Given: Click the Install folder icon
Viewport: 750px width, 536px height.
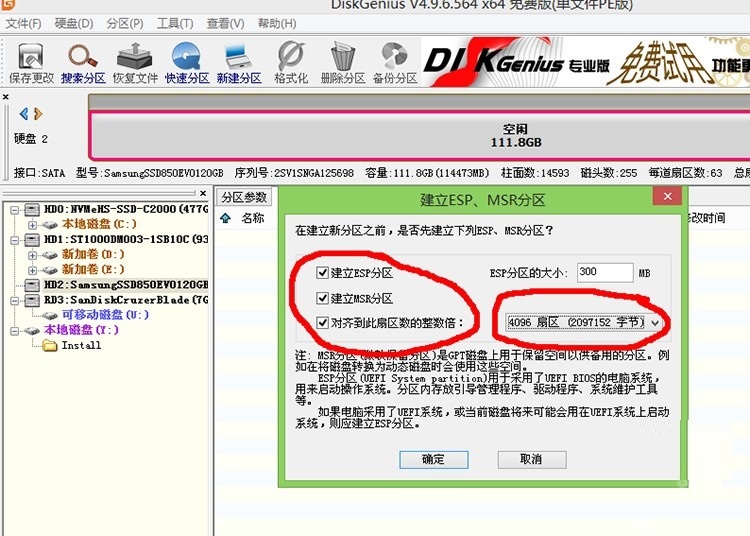Looking at the screenshot, I should [x=50, y=345].
